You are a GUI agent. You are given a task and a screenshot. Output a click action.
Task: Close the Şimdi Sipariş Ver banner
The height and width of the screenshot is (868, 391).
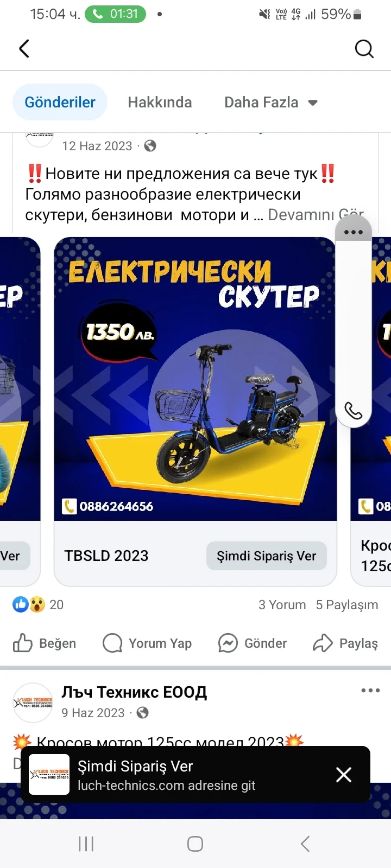pyautogui.click(x=344, y=774)
